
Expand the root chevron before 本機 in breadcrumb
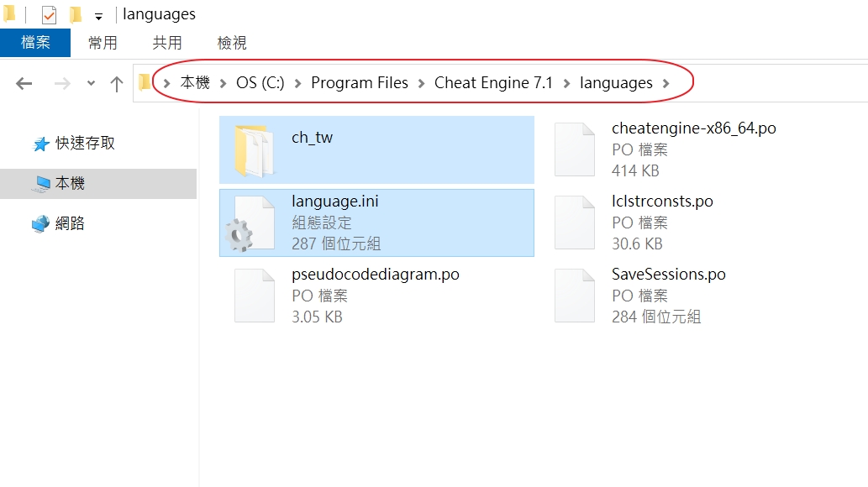tap(166, 84)
